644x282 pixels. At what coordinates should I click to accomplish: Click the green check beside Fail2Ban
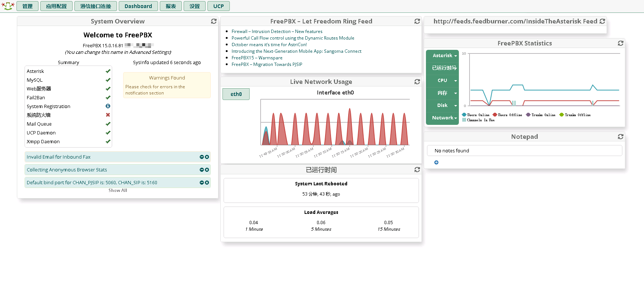[x=108, y=97]
